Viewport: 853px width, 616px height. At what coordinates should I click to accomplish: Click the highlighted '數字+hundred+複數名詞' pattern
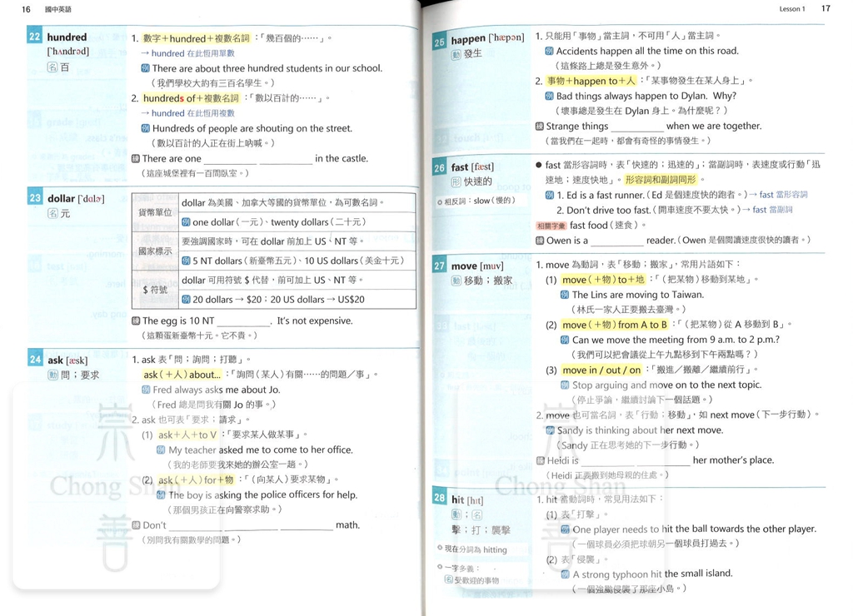(196, 38)
